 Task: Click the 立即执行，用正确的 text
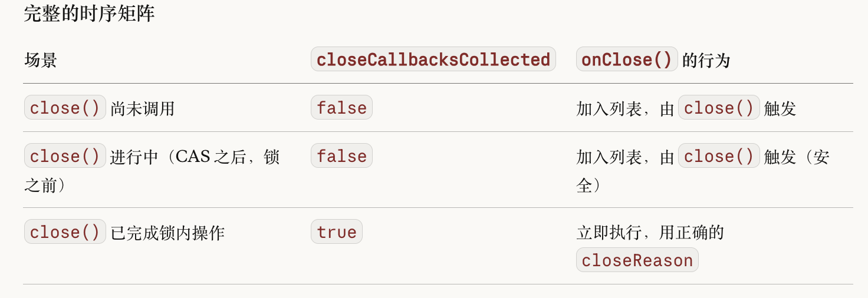click(650, 233)
